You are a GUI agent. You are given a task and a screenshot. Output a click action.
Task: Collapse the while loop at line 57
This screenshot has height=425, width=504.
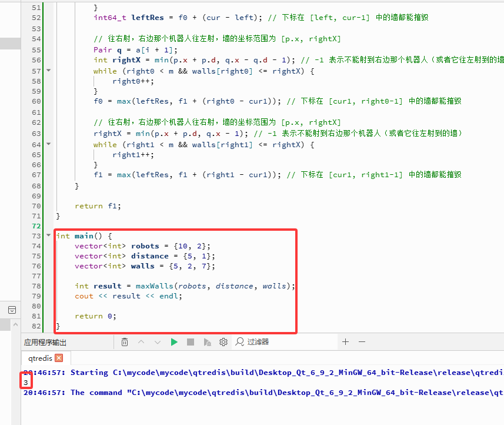tap(49, 71)
